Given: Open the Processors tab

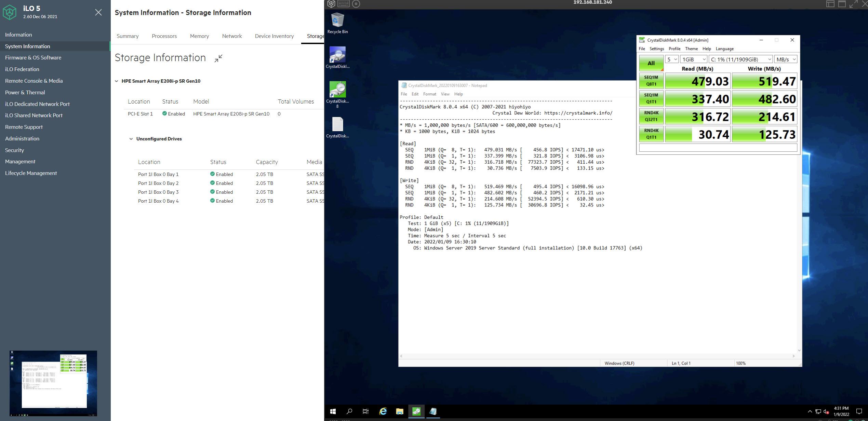Looking at the screenshot, I should [164, 36].
